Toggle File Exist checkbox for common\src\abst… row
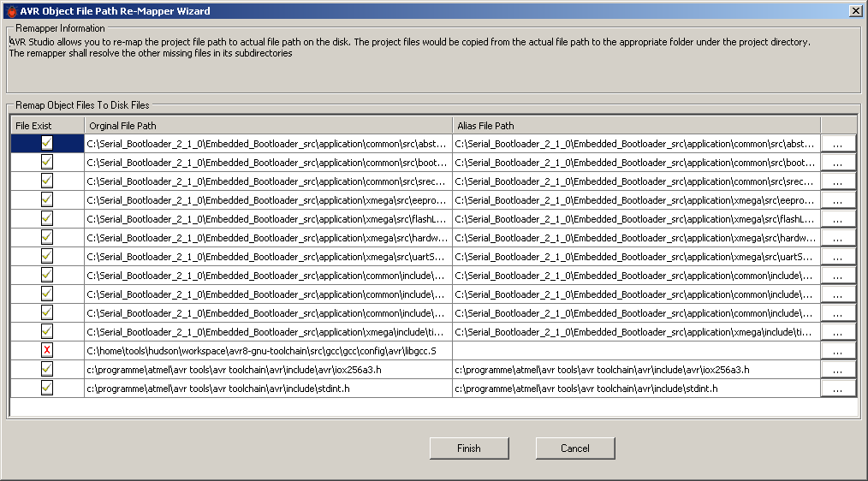Viewport: 868px width, 481px height. (x=47, y=144)
